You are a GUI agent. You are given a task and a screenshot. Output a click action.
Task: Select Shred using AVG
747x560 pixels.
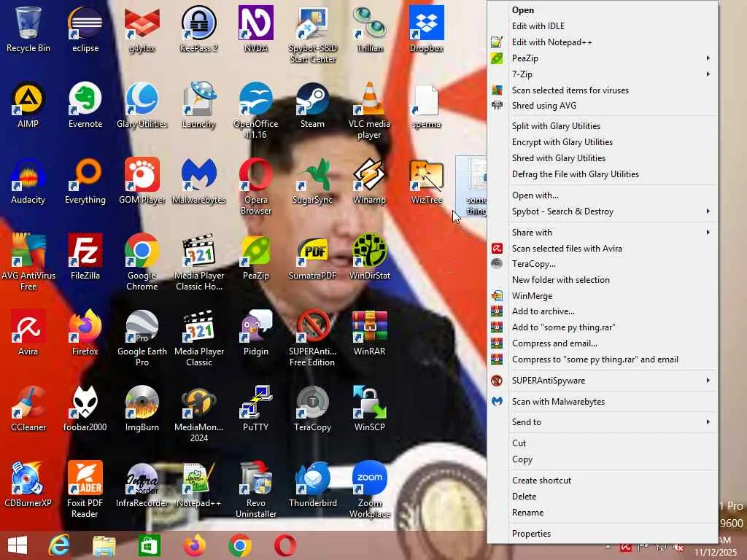602,106
